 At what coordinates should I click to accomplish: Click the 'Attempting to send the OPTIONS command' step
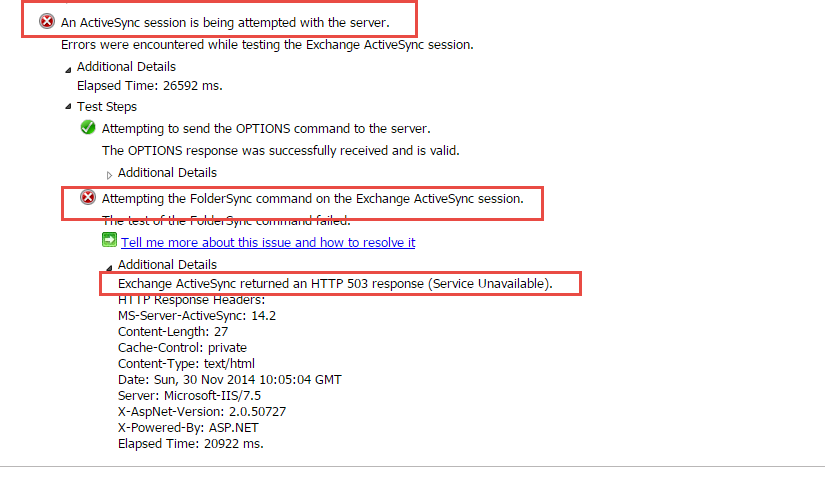(266, 129)
